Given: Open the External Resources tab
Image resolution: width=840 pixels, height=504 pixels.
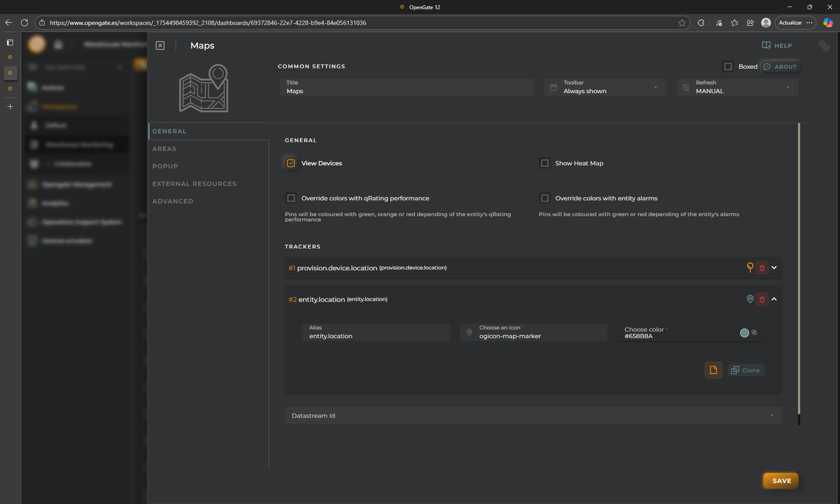Looking at the screenshot, I should pyautogui.click(x=194, y=184).
